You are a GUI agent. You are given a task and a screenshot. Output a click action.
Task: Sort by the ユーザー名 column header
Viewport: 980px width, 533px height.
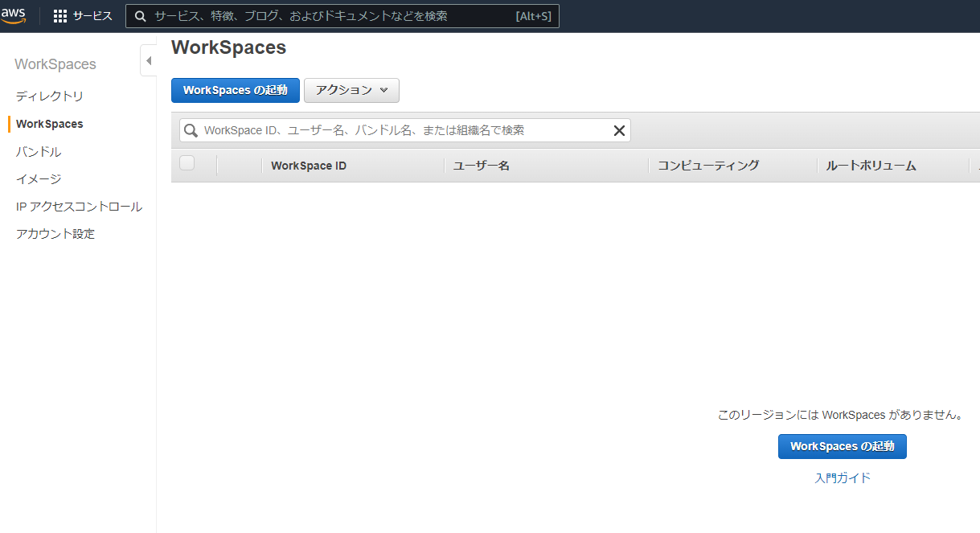point(482,166)
